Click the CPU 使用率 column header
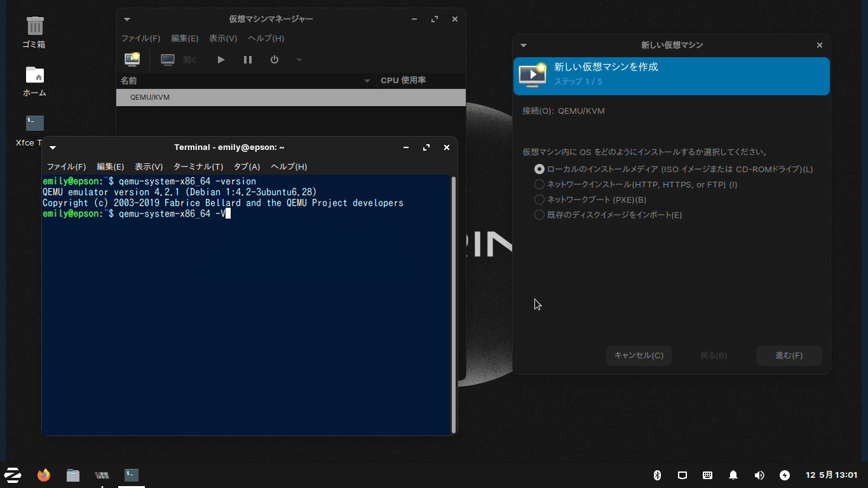 [403, 81]
